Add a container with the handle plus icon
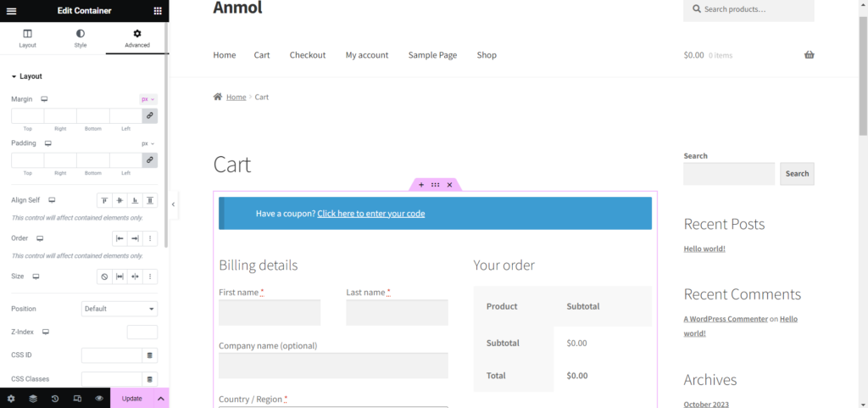Image resolution: width=868 pixels, height=408 pixels. tap(421, 185)
